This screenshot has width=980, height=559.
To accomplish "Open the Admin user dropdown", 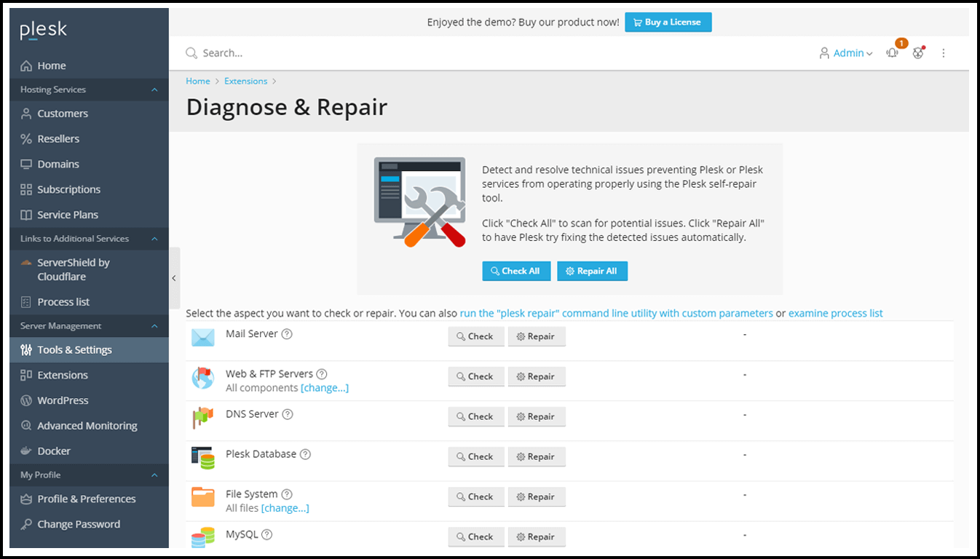I will coord(846,53).
